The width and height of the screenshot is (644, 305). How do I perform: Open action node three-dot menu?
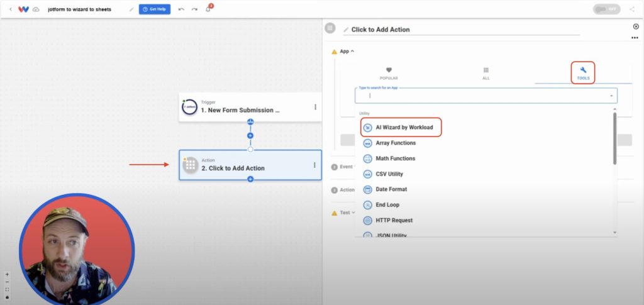coord(314,165)
